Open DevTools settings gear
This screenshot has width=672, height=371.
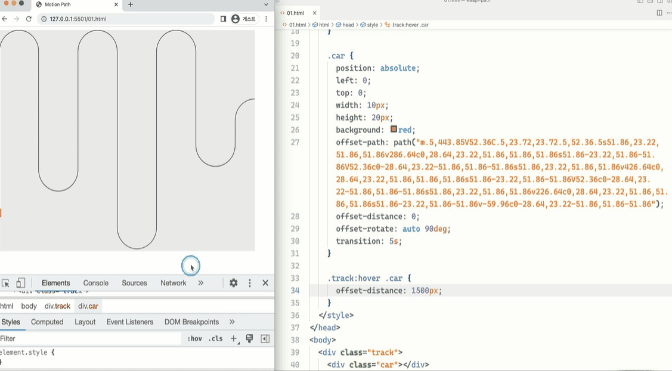coord(234,283)
